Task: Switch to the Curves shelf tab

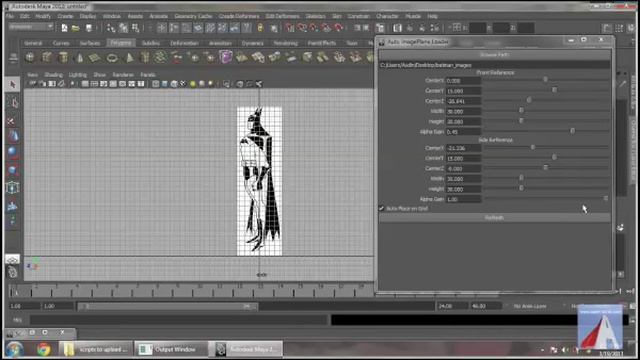Action: point(61,42)
